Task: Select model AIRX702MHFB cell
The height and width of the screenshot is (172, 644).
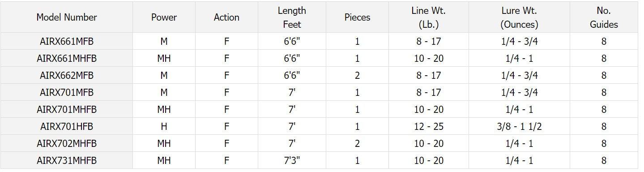Action: (x=67, y=143)
